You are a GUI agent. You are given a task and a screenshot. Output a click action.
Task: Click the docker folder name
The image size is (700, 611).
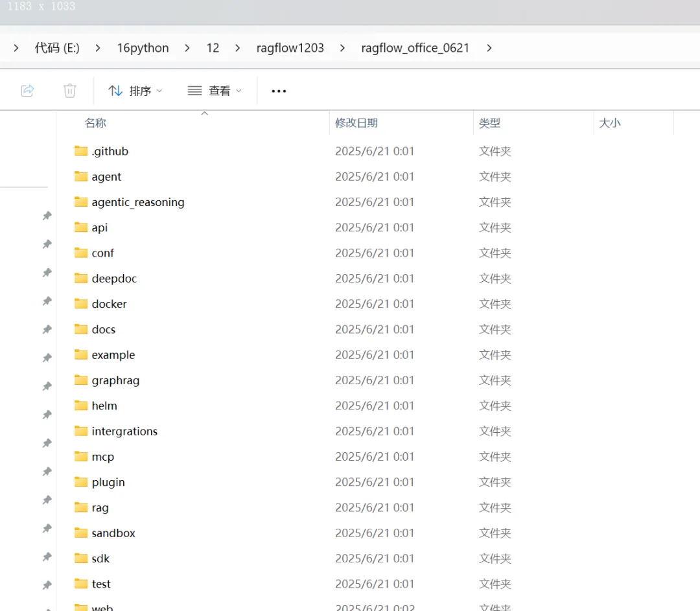(109, 304)
